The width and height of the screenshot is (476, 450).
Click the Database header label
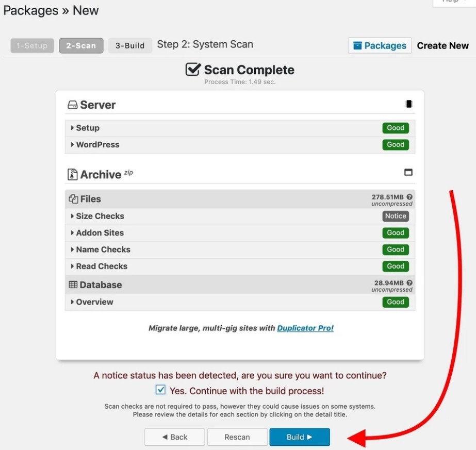pyautogui.click(x=101, y=285)
